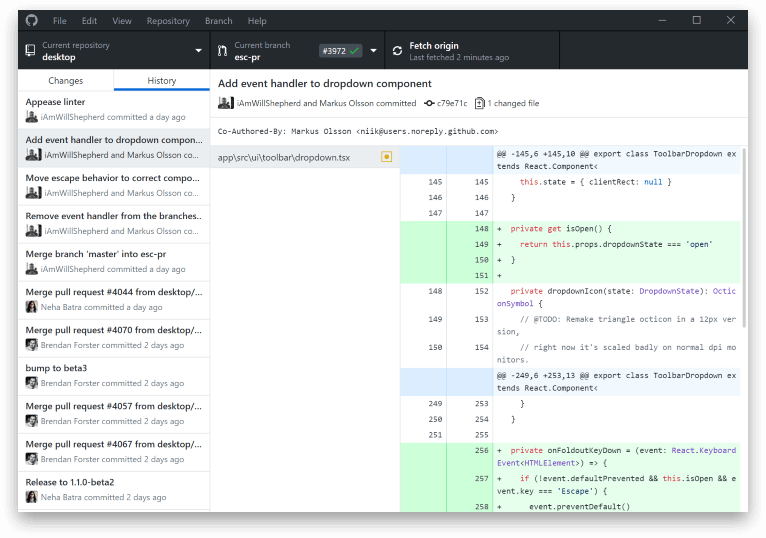Select 'Merge pull request #4044' commit

coord(114,300)
